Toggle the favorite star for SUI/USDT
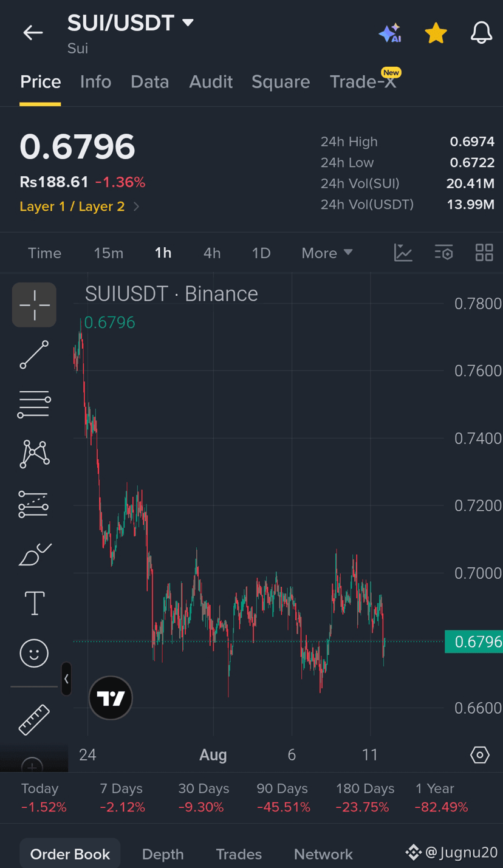 pos(436,33)
